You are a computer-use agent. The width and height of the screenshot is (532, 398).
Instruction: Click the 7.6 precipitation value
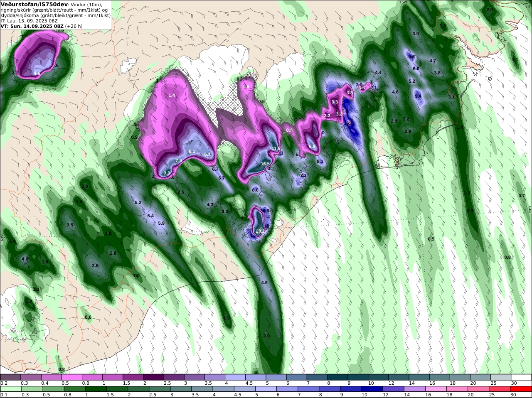coord(179,161)
